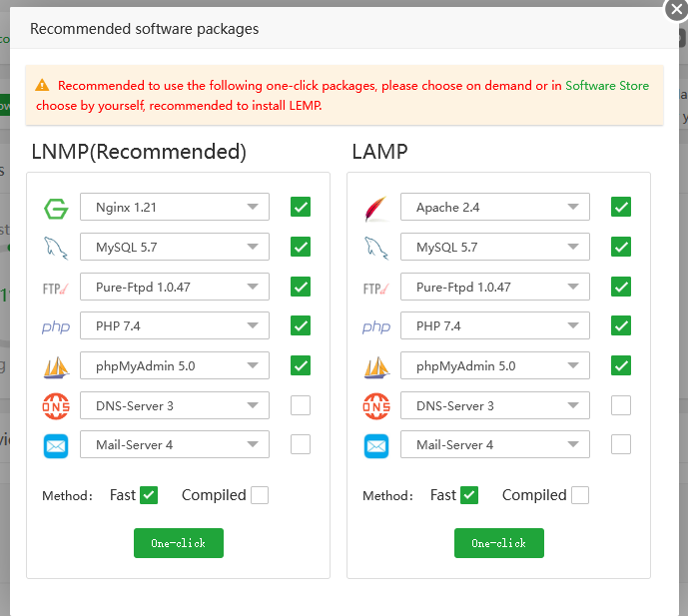
Task: Click the Mail-Server envelope icon in LAMP
Action: click(x=376, y=445)
